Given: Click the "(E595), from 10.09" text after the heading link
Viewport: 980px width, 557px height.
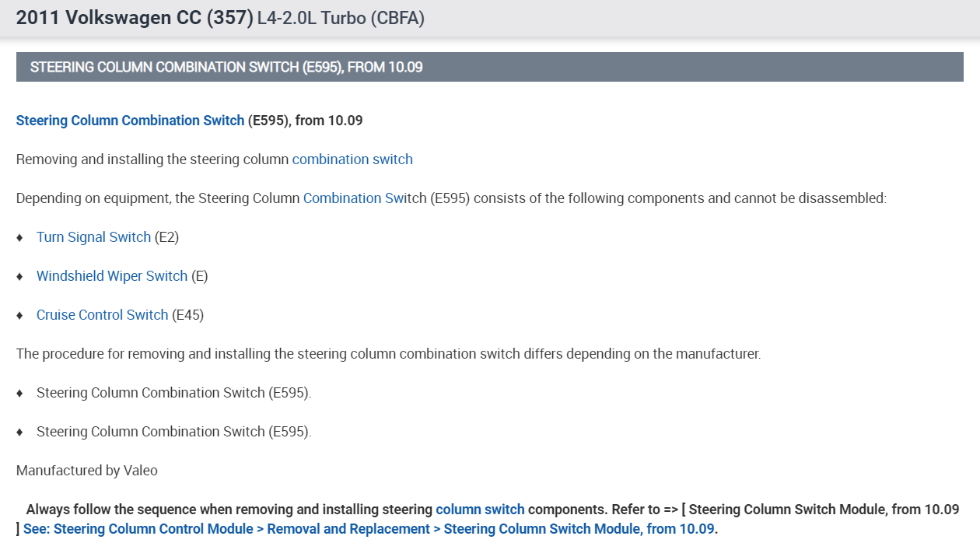Looking at the screenshot, I should pos(305,121).
